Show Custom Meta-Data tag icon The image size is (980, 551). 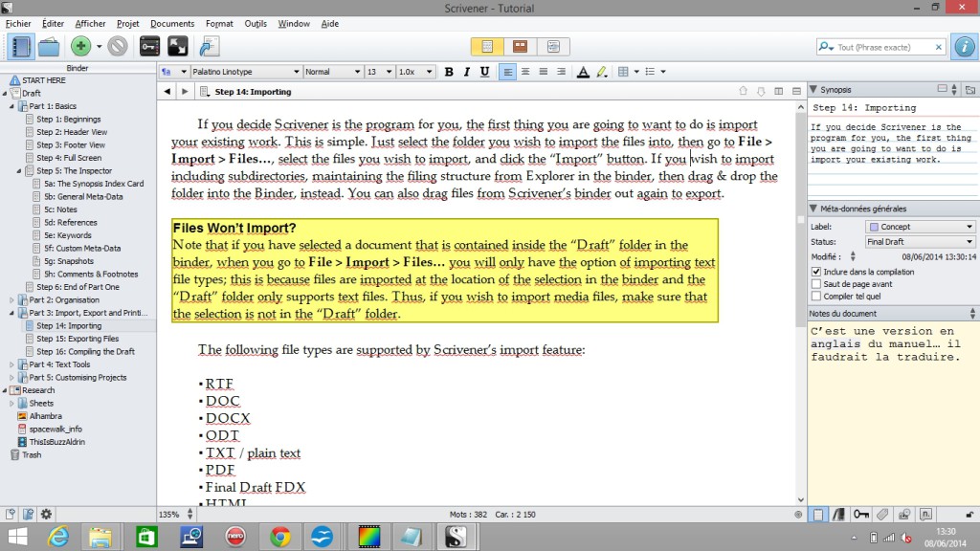[x=882, y=514]
